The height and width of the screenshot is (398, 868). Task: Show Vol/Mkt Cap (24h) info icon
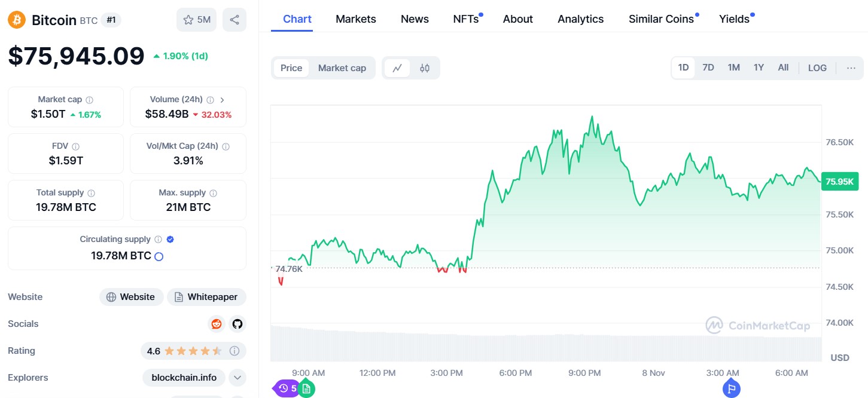click(226, 146)
